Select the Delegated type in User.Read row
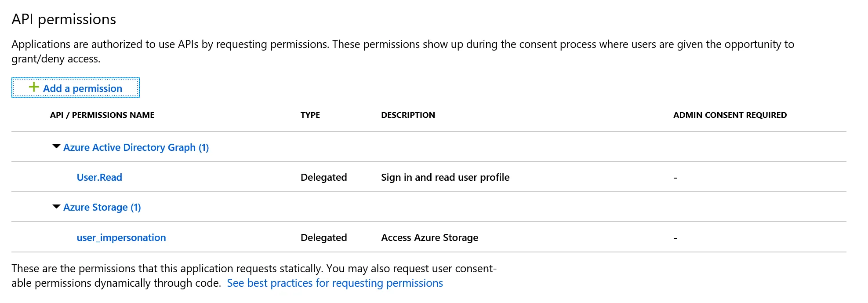The width and height of the screenshot is (868, 303). point(323,177)
